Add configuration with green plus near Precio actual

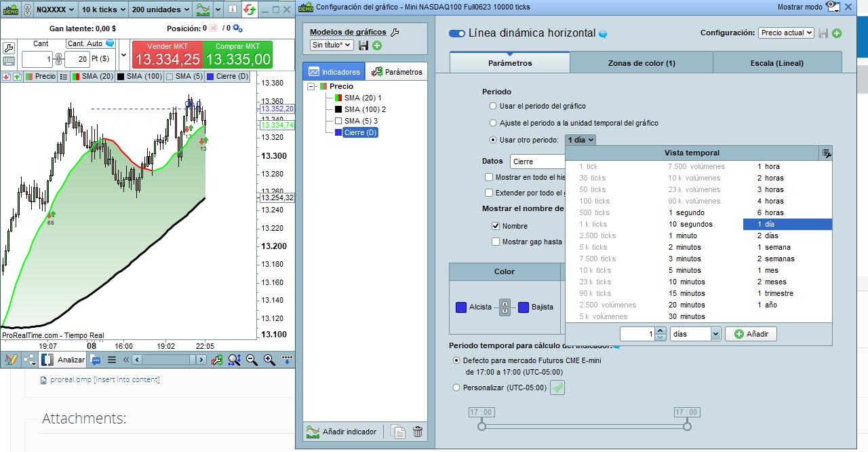click(837, 33)
